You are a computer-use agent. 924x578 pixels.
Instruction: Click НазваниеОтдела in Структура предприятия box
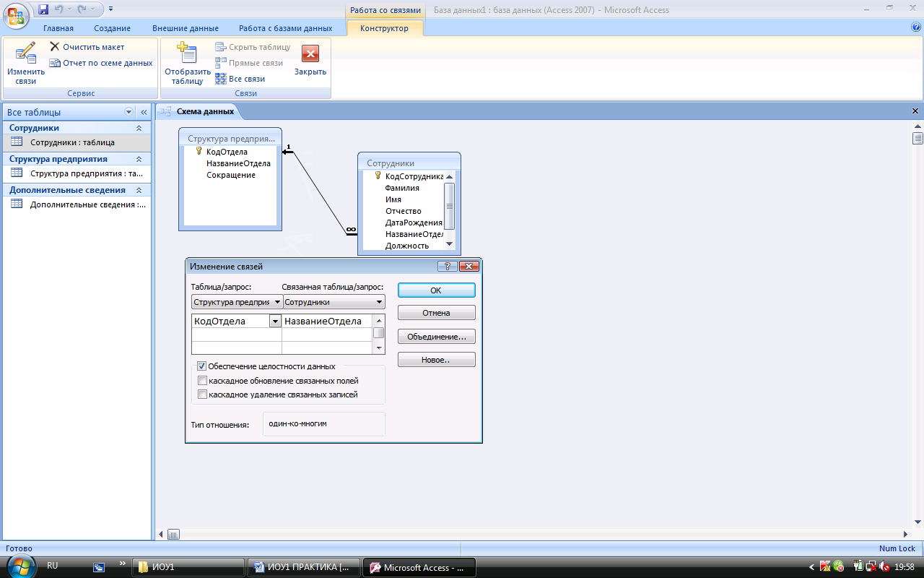pos(238,163)
